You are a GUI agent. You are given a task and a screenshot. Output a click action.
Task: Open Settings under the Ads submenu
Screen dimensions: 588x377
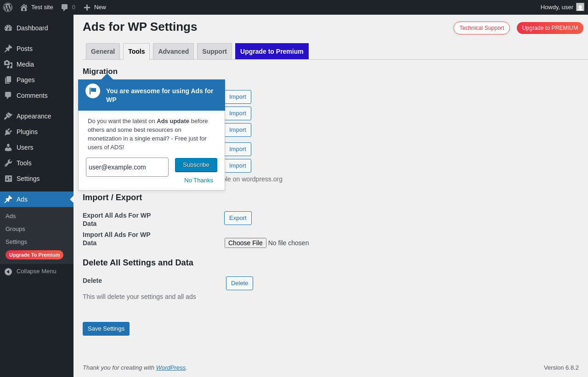coord(16,242)
